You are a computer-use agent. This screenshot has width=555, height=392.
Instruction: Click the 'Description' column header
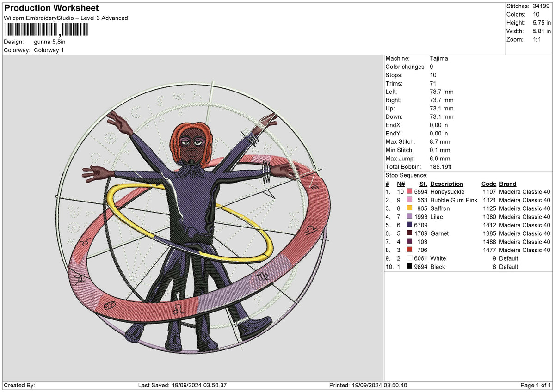point(446,184)
